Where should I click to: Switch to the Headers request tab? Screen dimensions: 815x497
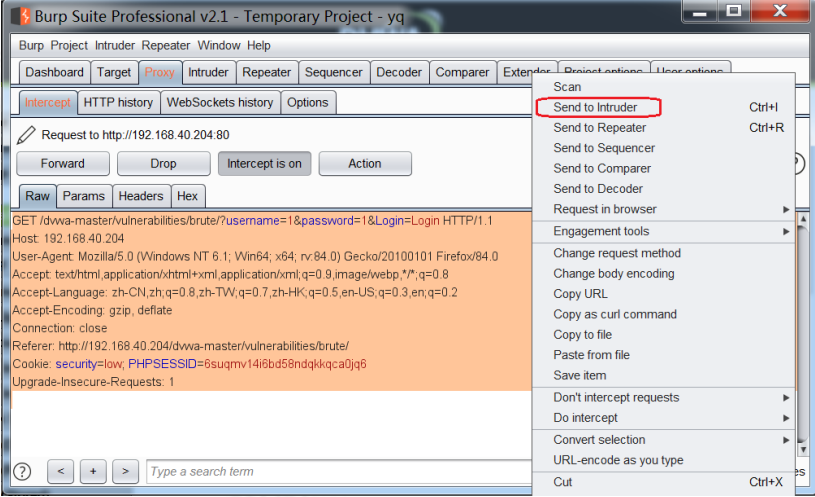141,196
